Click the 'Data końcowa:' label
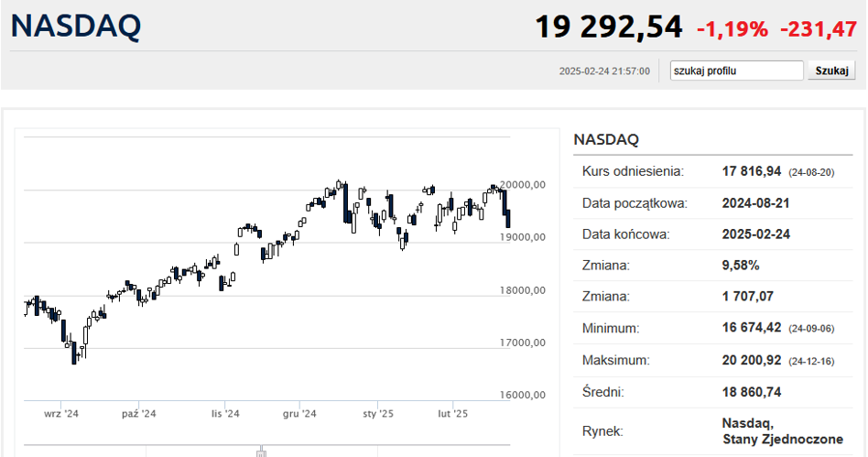 (626, 234)
